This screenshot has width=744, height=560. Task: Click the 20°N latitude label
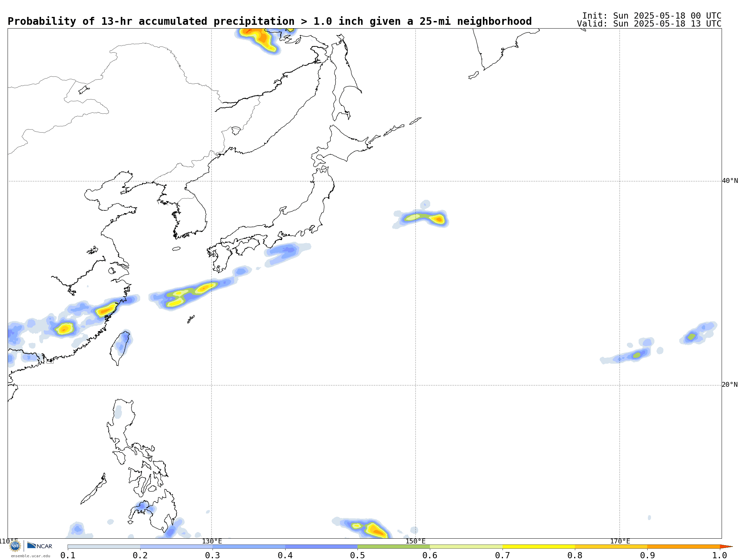point(730,385)
